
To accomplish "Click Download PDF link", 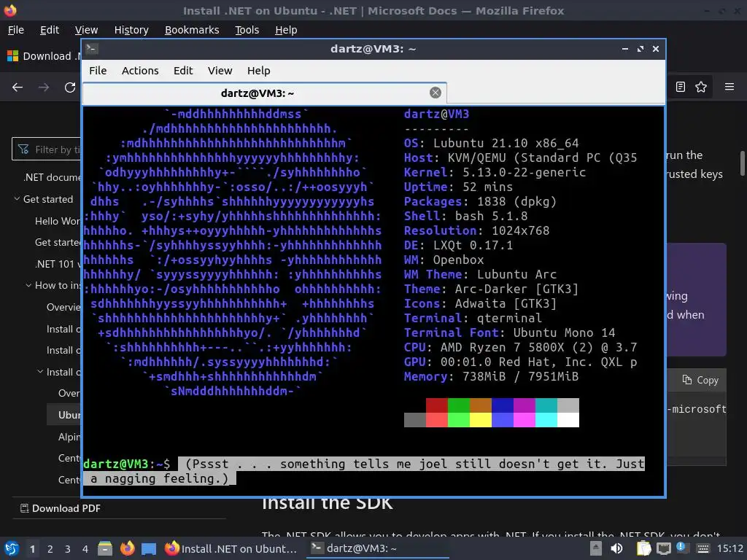I will tap(66, 508).
